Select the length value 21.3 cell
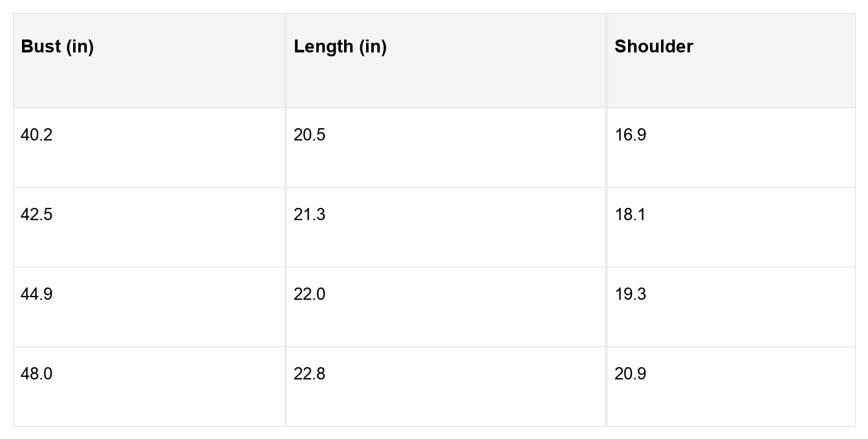This screenshot has height=439, width=868. [310, 214]
